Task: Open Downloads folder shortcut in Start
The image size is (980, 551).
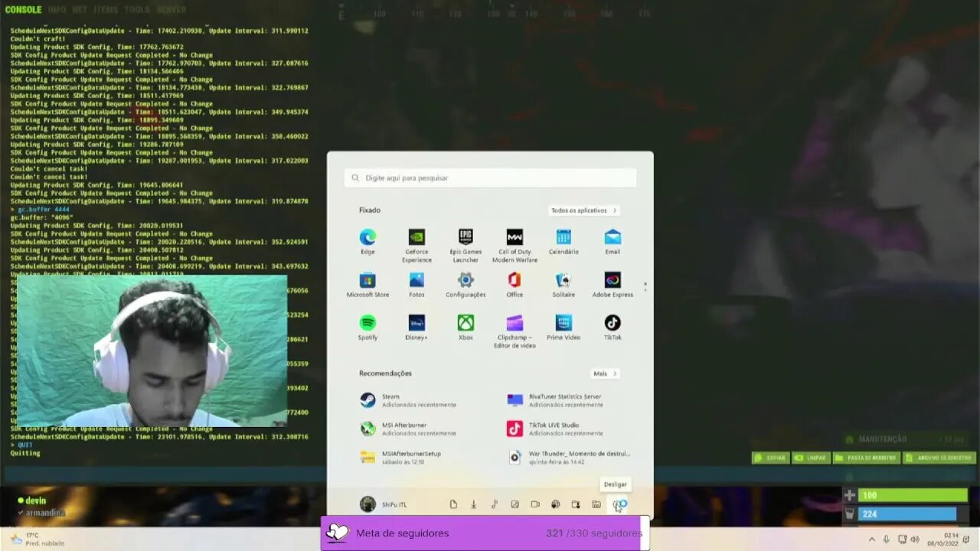Action: tap(474, 504)
